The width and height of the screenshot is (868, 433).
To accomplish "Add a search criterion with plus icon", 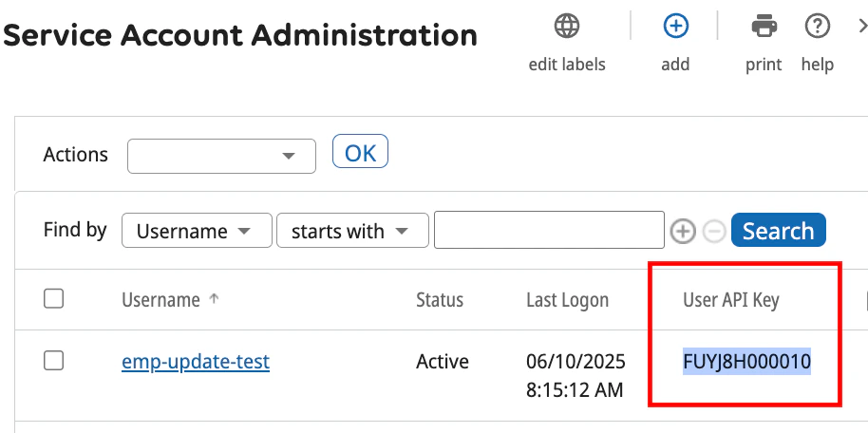I will [683, 231].
